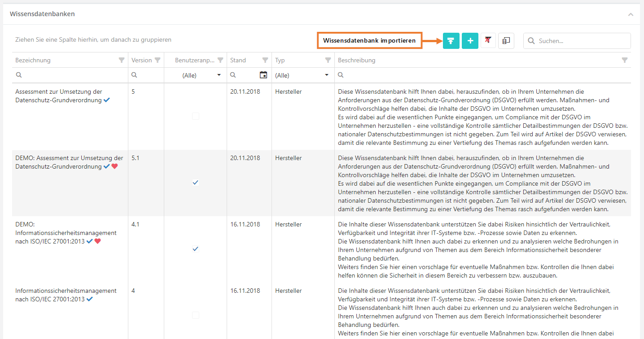Image resolution: width=644 pixels, height=339 pixels.
Task: Click filter icon on Stand column header
Action: click(265, 60)
